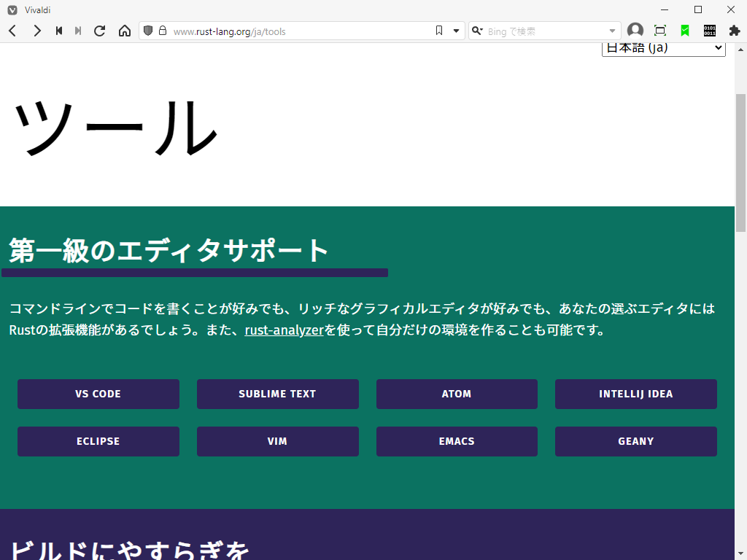Open the tracker blocker shield icon

[x=148, y=31]
